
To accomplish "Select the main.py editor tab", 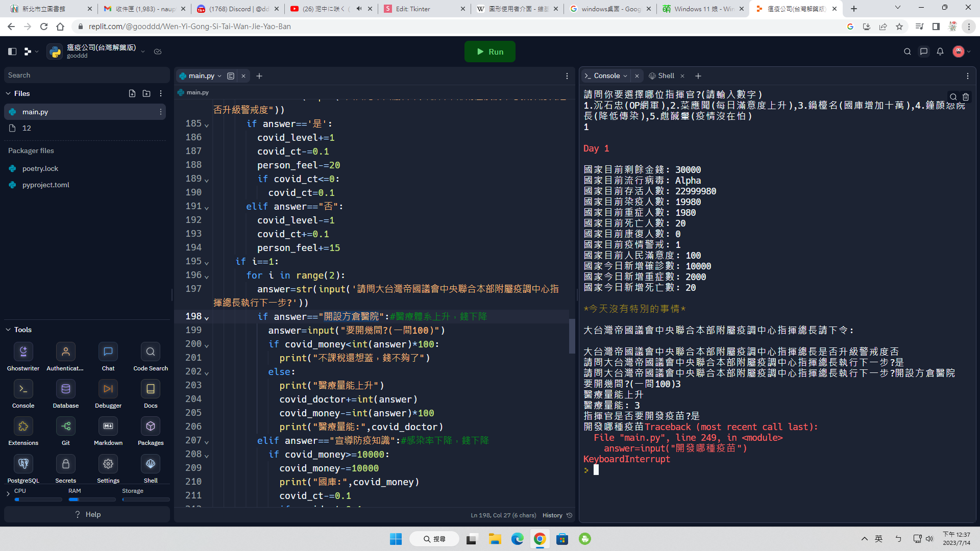I will [201, 76].
